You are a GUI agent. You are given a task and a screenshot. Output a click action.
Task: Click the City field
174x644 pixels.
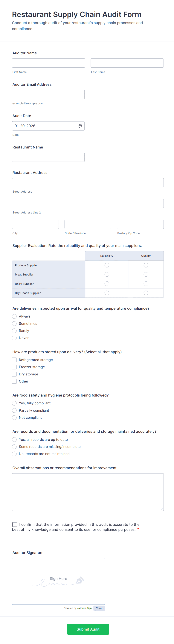[35, 224]
